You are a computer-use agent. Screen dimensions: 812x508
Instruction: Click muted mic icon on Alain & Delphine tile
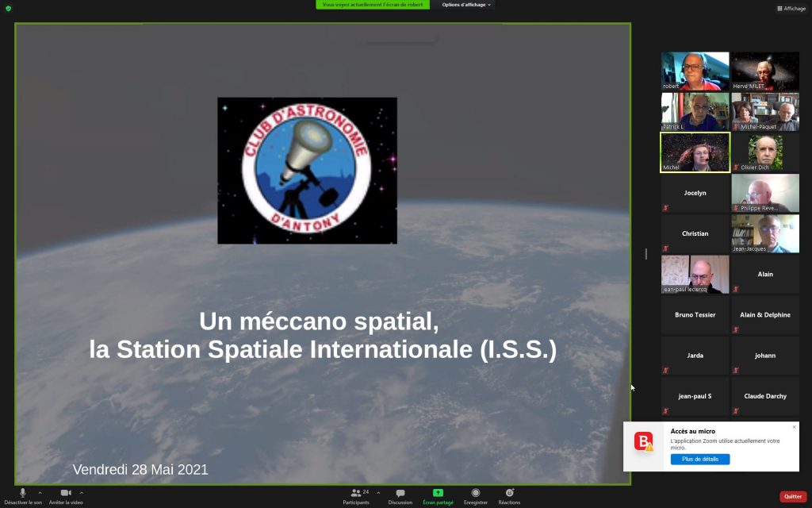point(735,329)
